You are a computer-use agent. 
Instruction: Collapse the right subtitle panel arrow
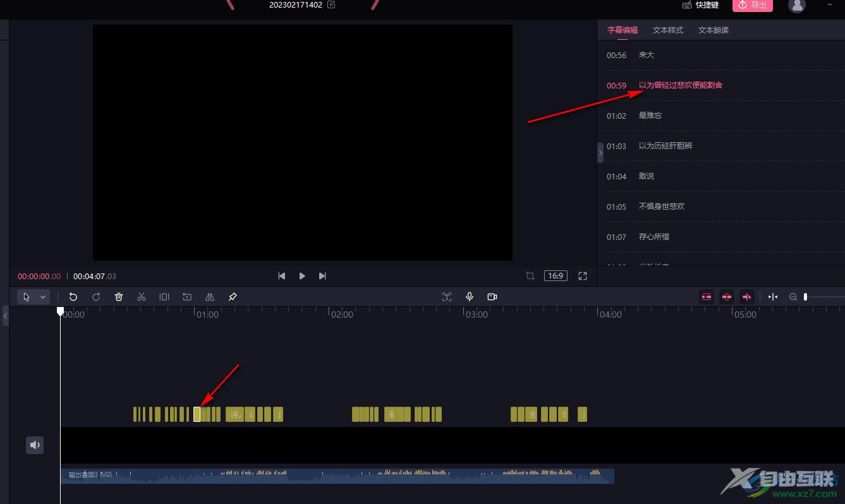600,153
